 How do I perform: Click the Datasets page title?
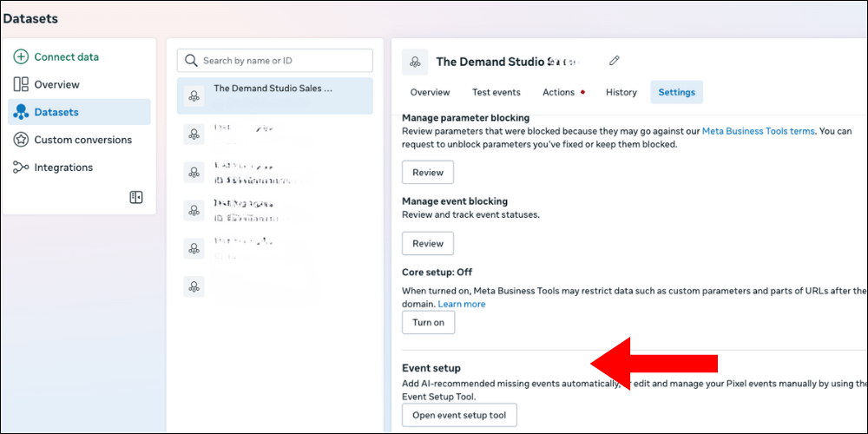pyautogui.click(x=30, y=18)
